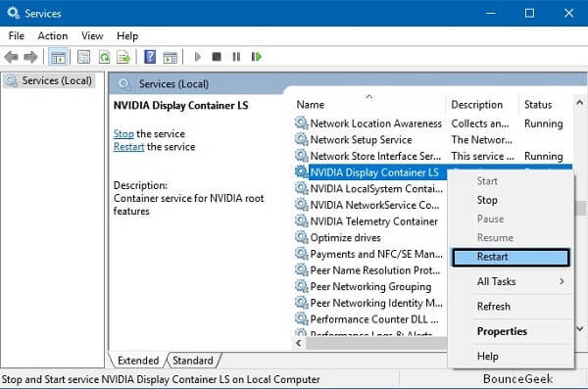Click the Stop the service link

coord(123,134)
